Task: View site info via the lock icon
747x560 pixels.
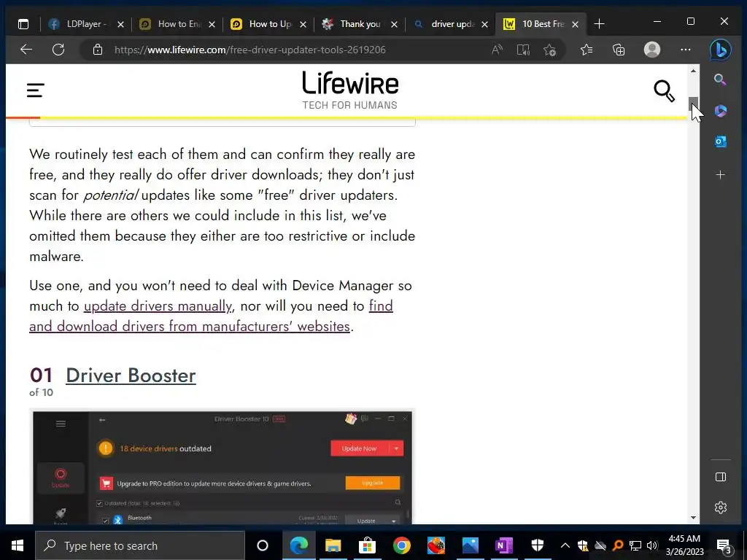Action: pyautogui.click(x=98, y=50)
